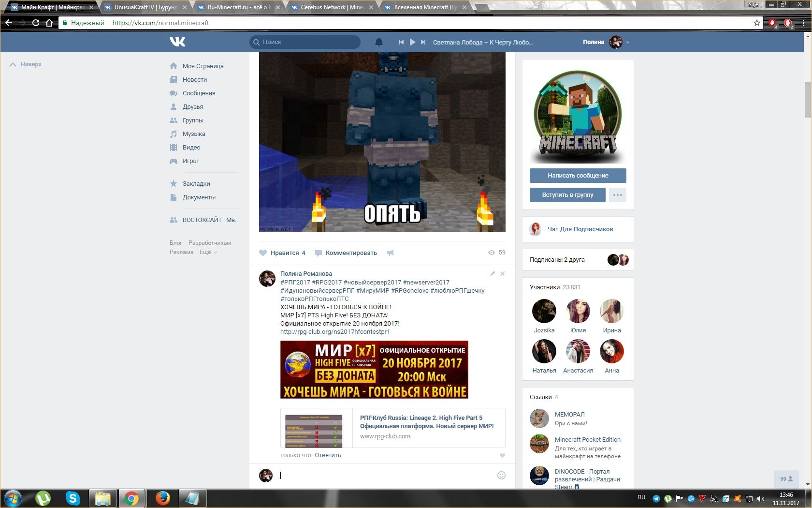
Task: Click Комментировать under the post
Action: click(346, 253)
